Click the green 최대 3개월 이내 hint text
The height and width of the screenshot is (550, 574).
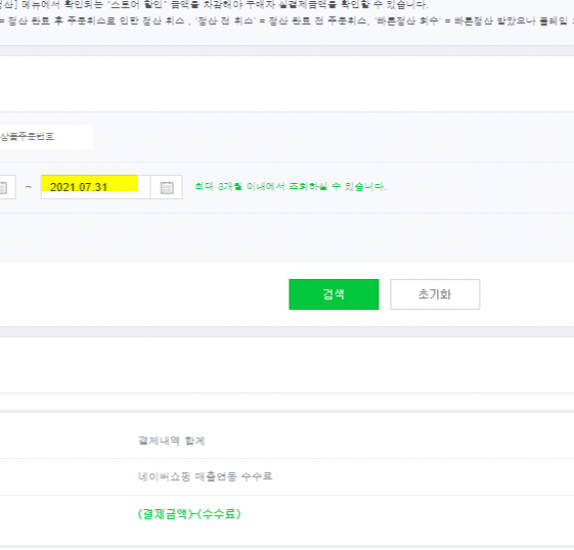pyautogui.click(x=290, y=186)
